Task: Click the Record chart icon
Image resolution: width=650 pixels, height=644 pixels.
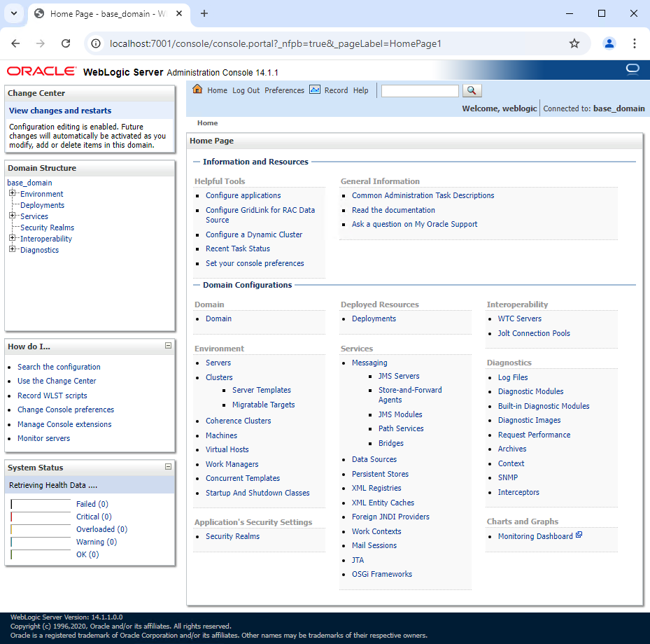Action: [315, 90]
